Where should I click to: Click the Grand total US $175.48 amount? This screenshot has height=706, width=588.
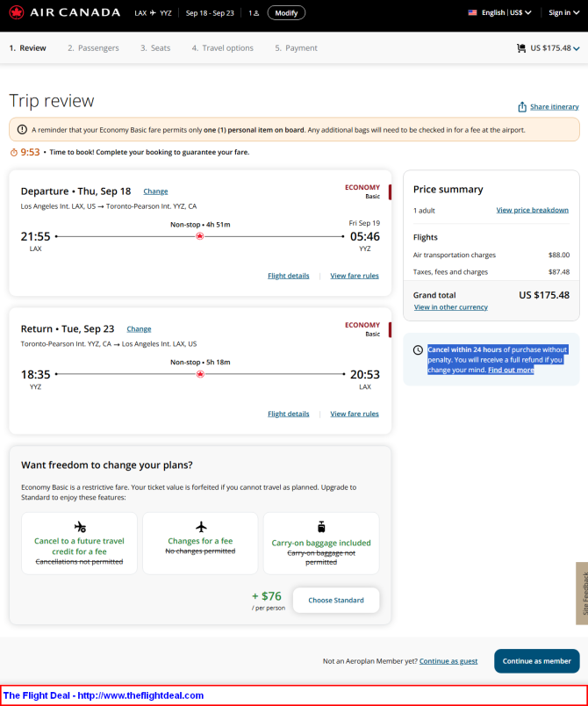coord(544,295)
